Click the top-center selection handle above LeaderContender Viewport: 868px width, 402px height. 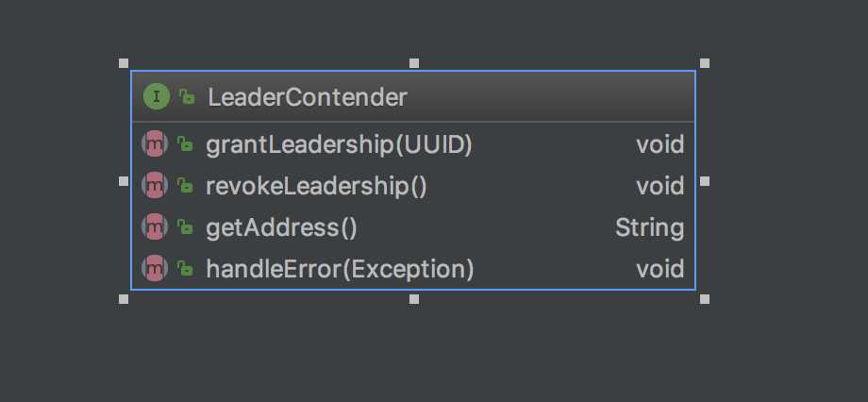(414, 63)
